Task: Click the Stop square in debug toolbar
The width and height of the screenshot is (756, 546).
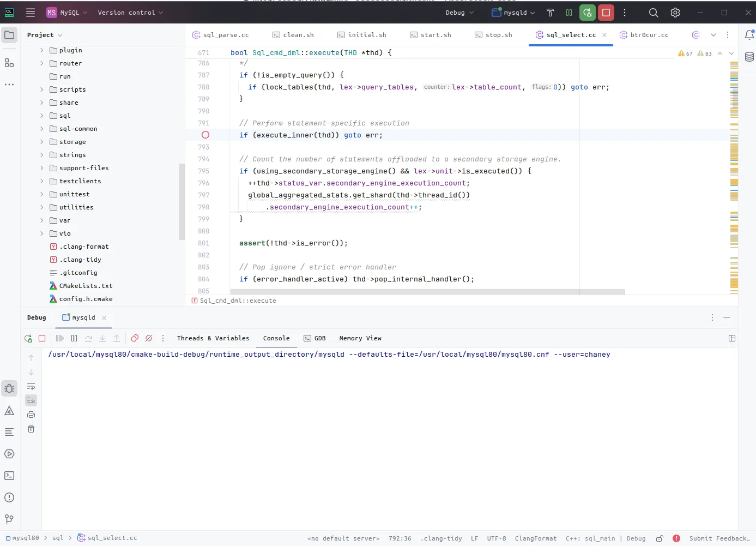Action: point(42,338)
